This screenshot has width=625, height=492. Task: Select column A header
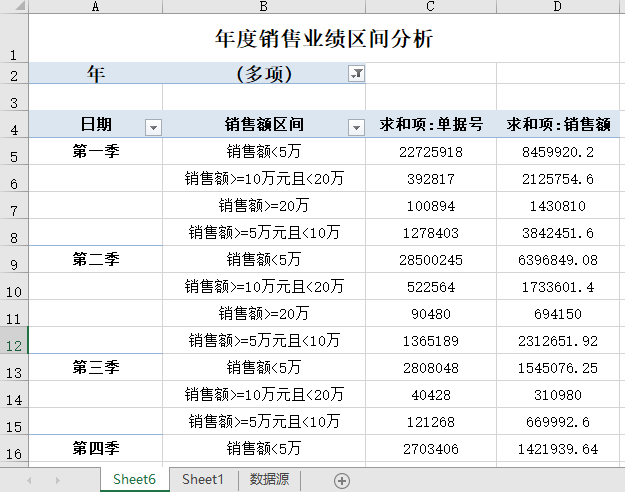[x=95, y=7]
